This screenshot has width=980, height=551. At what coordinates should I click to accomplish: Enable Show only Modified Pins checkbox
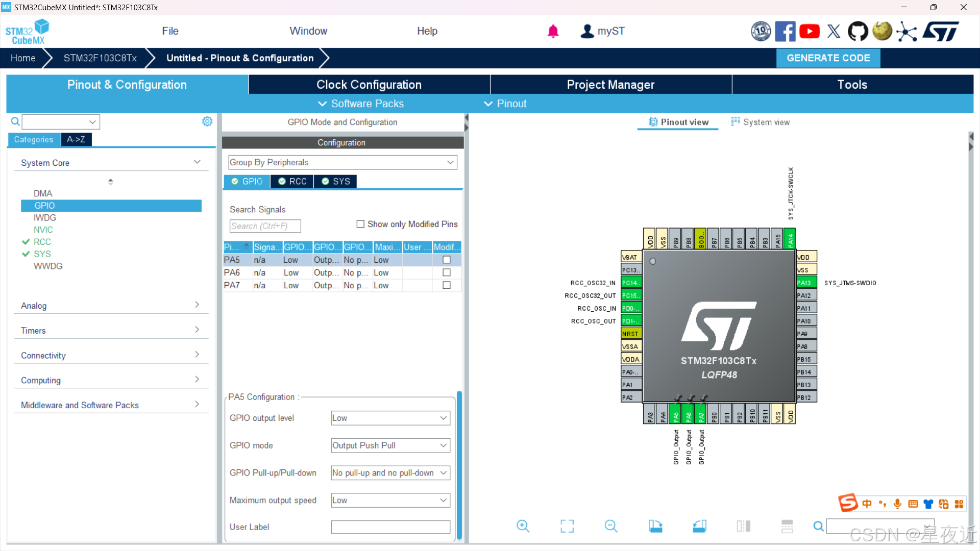click(360, 224)
